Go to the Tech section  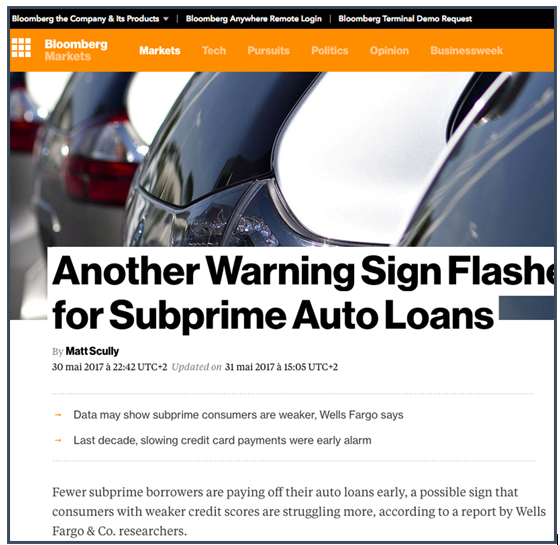[x=214, y=50]
